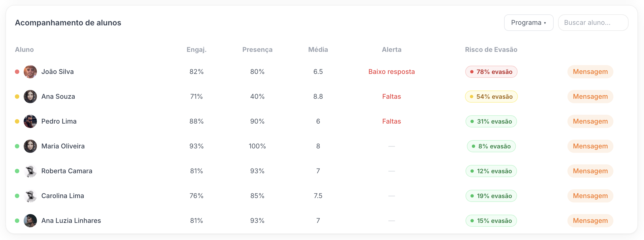Select Ana Souza's yellow status dot
This screenshot has height=240, width=644.
[17, 96]
